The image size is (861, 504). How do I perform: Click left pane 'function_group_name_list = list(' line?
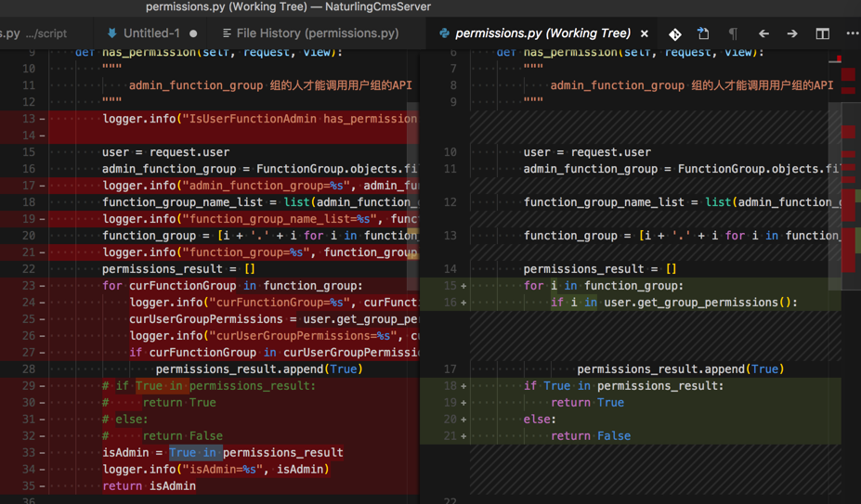pyautogui.click(x=260, y=202)
